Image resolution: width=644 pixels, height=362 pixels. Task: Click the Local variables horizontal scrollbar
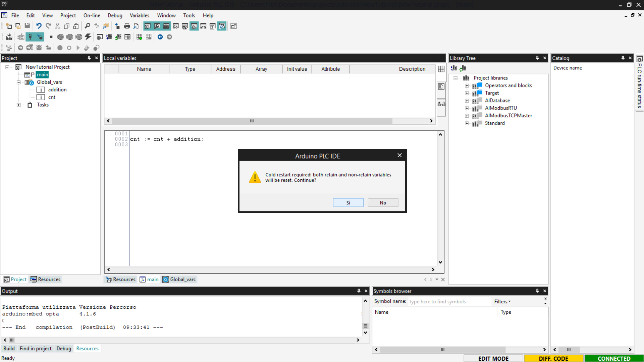tap(252, 121)
